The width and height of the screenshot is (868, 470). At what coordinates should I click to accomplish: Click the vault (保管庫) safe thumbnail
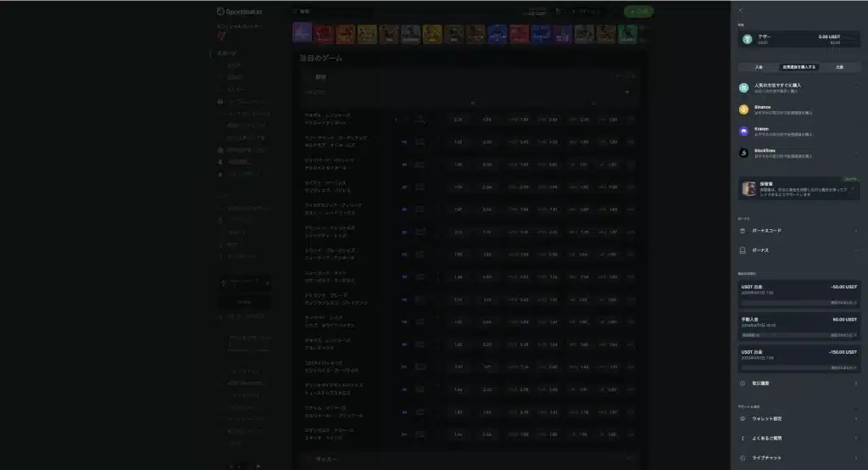tap(749, 187)
